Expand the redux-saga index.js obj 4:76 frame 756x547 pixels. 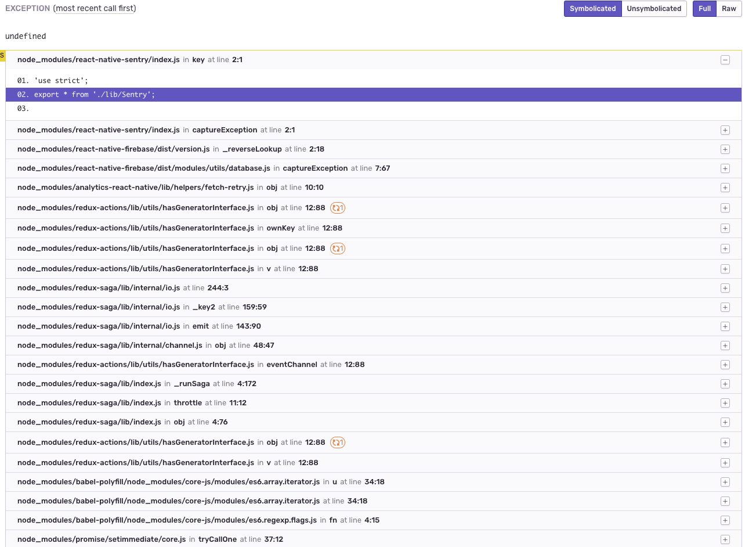725,422
